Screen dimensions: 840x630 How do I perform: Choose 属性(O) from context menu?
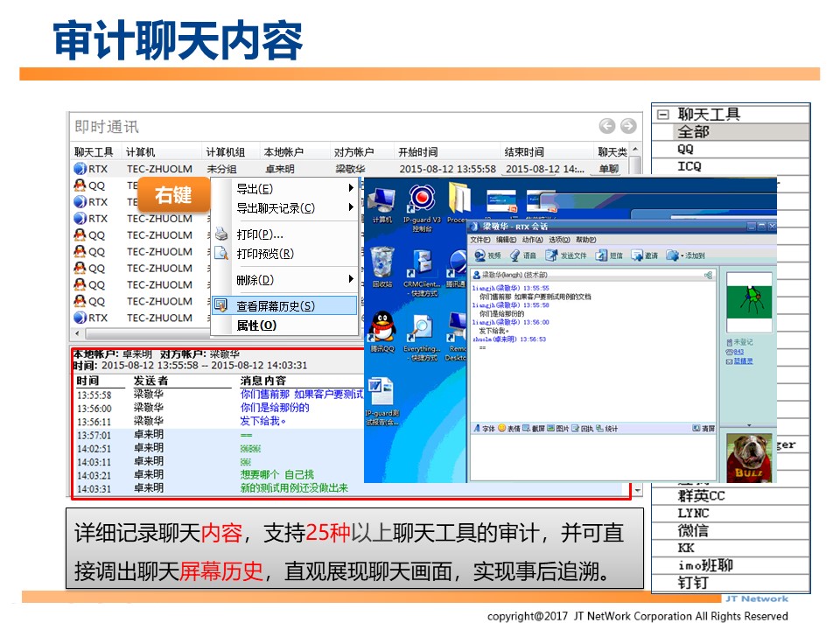pos(284,325)
